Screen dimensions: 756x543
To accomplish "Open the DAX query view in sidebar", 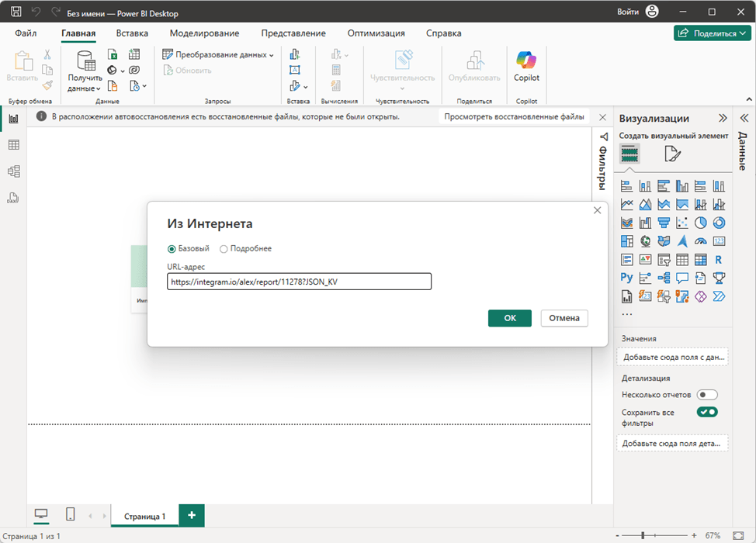I will (x=13, y=198).
